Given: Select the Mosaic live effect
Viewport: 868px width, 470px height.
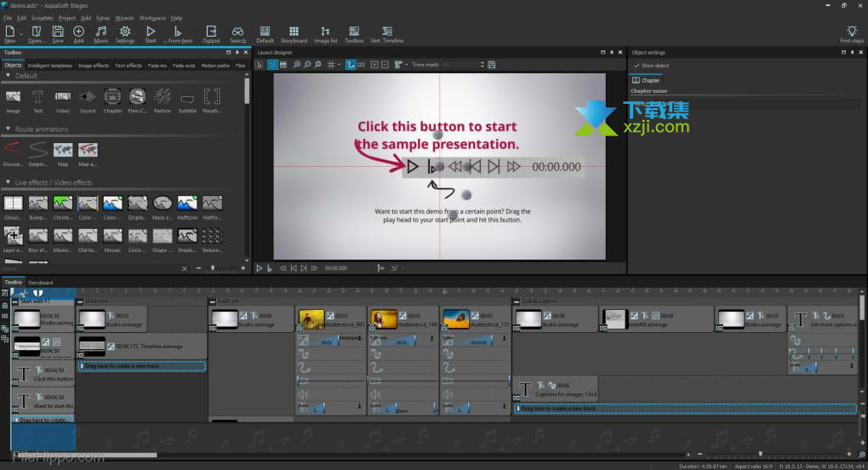Looking at the screenshot, I should click(112, 240).
